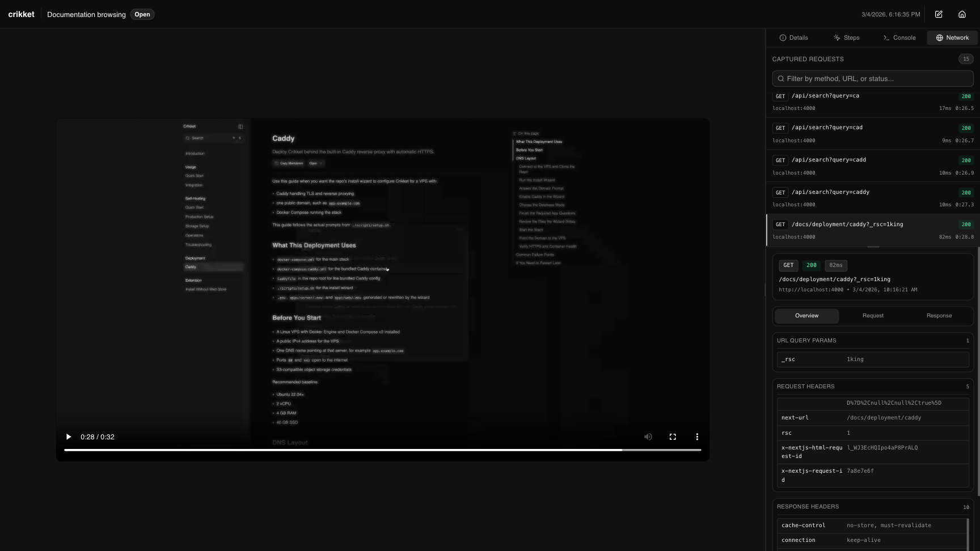The width and height of the screenshot is (980, 551).
Task: Click the Documentation browsing title
Action: 86,14
